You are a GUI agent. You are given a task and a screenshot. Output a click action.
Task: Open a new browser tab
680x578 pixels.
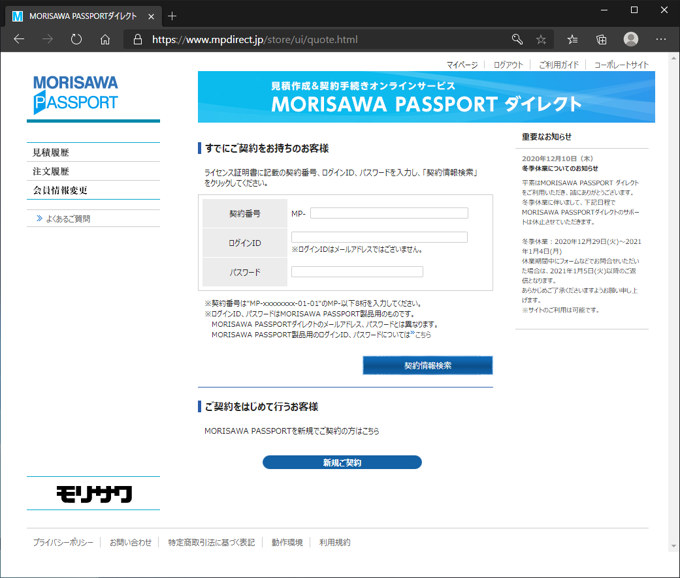pyautogui.click(x=172, y=16)
